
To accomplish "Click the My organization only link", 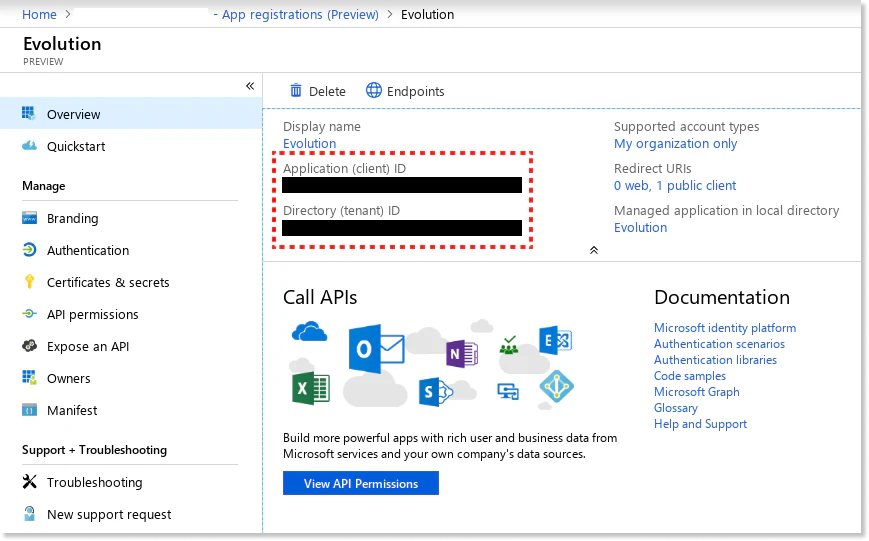I will pyautogui.click(x=675, y=144).
